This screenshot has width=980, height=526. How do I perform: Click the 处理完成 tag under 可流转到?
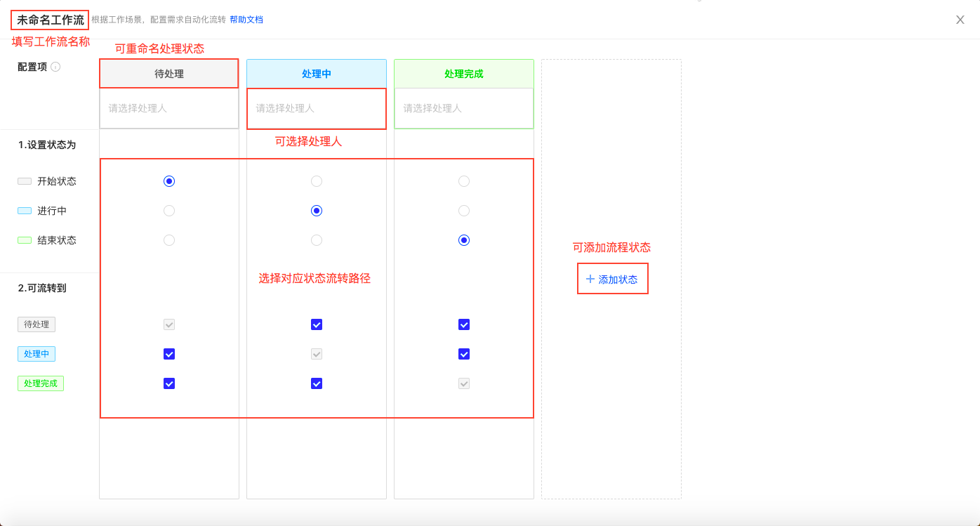pyautogui.click(x=41, y=383)
